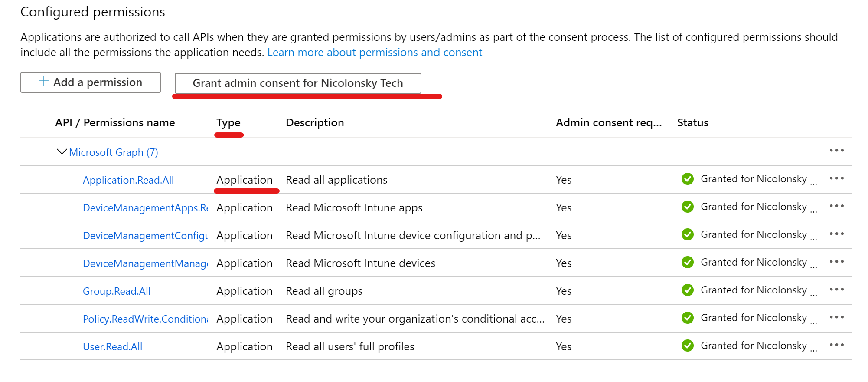The image size is (868, 382).
Task: Open Microsoft Graph (7) link
Action: pyautogui.click(x=114, y=152)
